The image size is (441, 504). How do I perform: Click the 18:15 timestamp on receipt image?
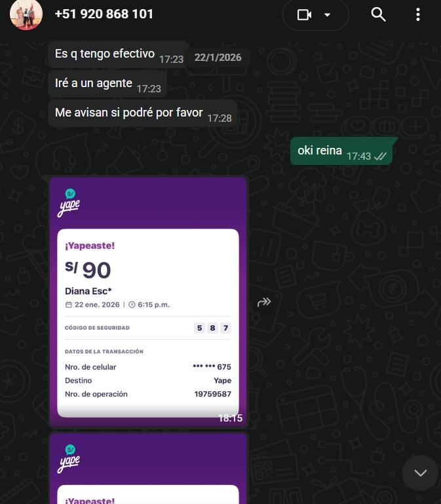tap(230, 418)
